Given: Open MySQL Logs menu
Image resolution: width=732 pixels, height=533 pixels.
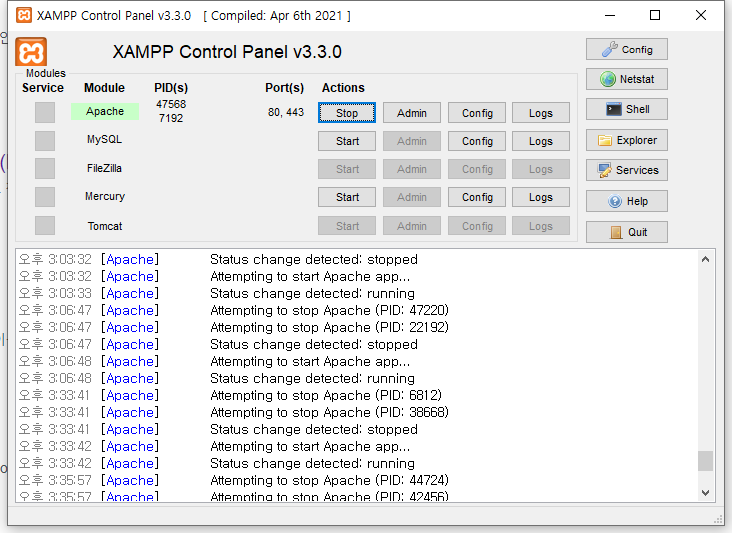Looking at the screenshot, I should click(541, 141).
